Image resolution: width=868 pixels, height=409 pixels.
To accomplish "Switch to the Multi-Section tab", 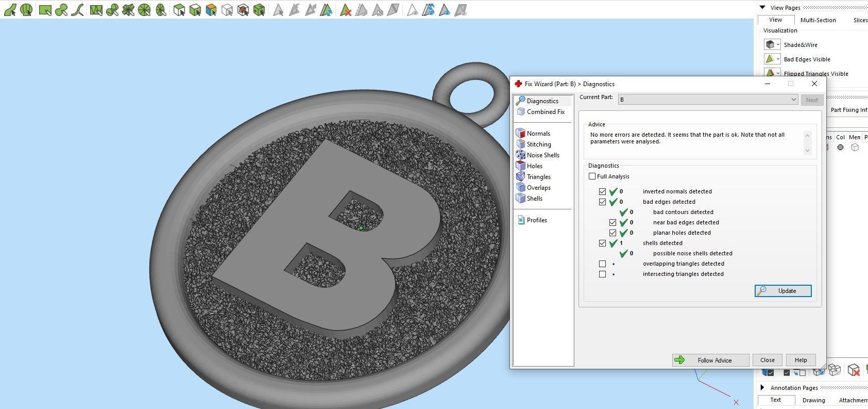I will coord(818,20).
